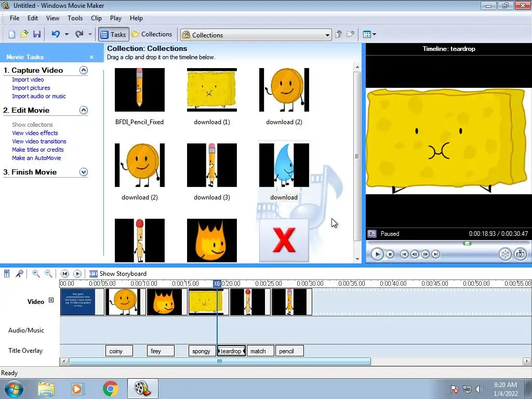Create a new project with New icon

pos(12,34)
